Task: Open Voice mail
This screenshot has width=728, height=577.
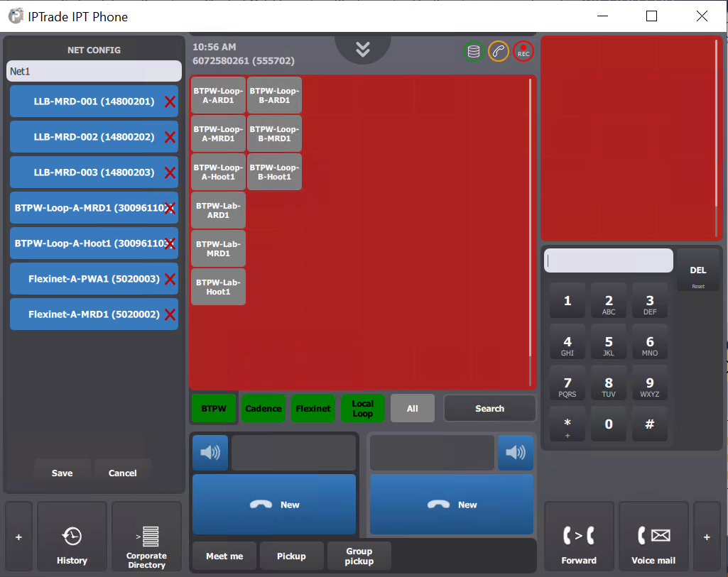Action: (x=653, y=536)
